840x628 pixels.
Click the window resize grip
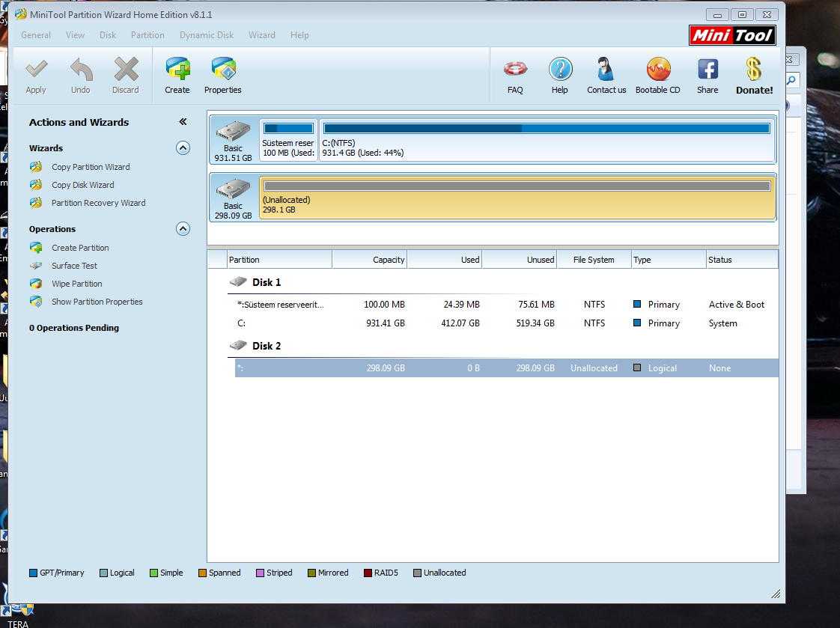(776, 594)
